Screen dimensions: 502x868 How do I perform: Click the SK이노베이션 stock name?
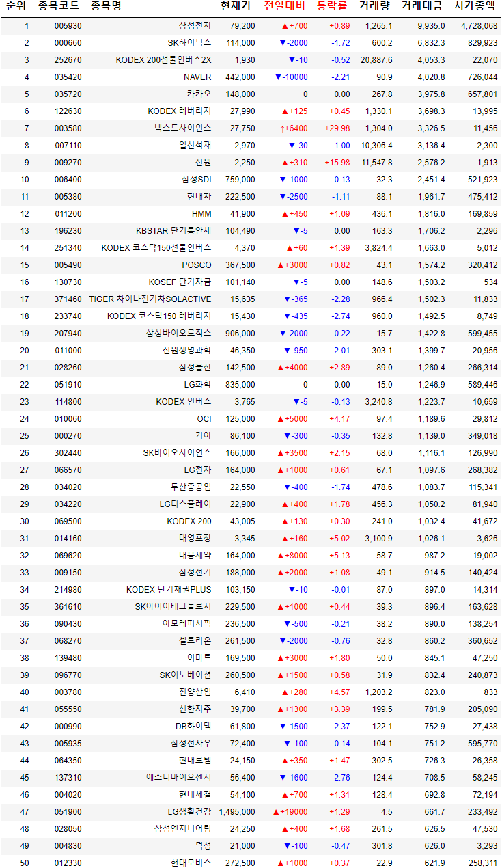coord(186,675)
